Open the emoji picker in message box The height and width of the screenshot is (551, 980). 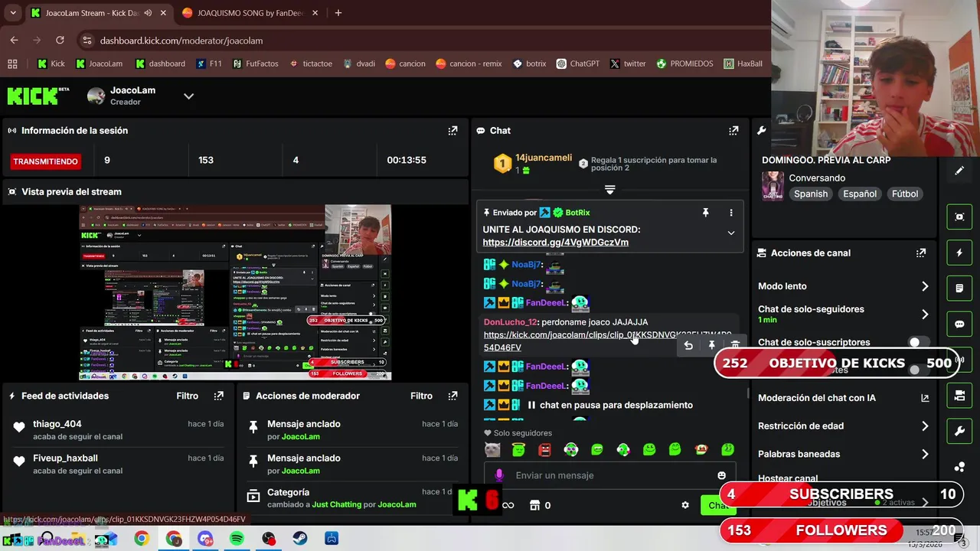point(721,475)
